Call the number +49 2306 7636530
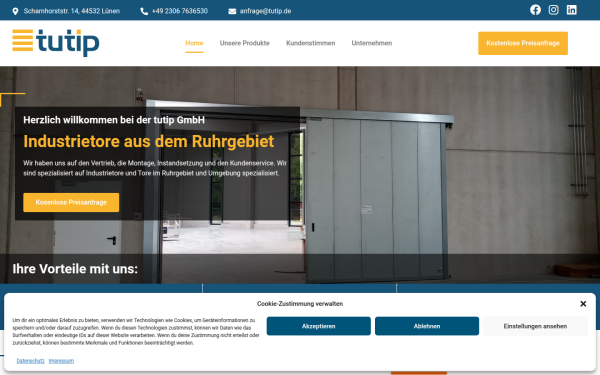Image resolution: width=600 pixels, height=375 pixels. 179,11
